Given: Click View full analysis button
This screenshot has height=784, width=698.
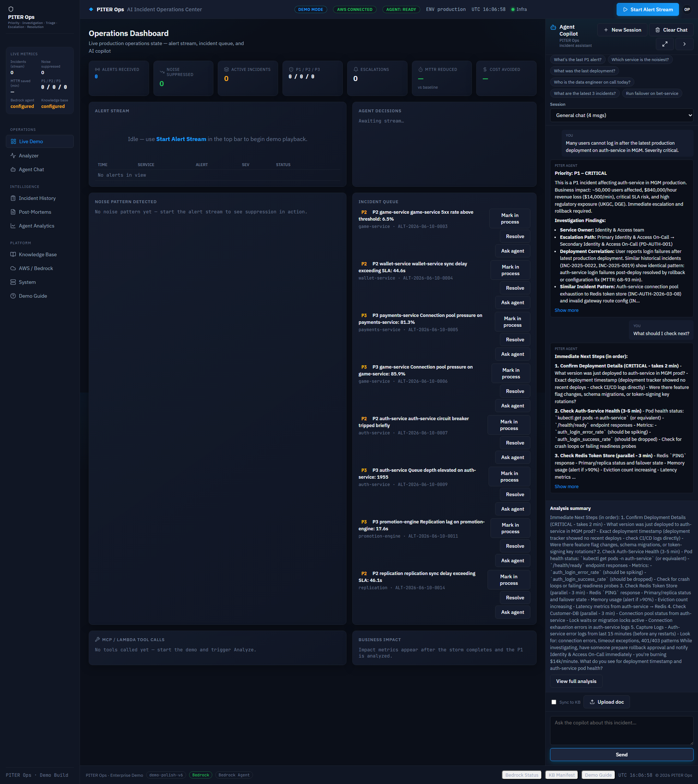Looking at the screenshot, I should pyautogui.click(x=576, y=681).
